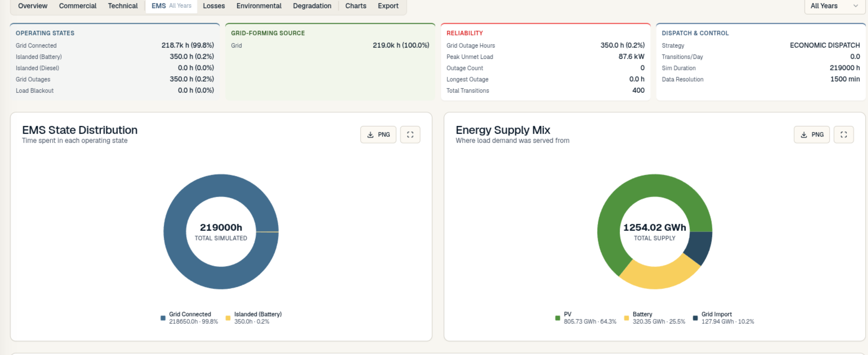Image resolution: width=868 pixels, height=355 pixels.
Task: Click the Outage Count row label
Action: [x=465, y=68]
